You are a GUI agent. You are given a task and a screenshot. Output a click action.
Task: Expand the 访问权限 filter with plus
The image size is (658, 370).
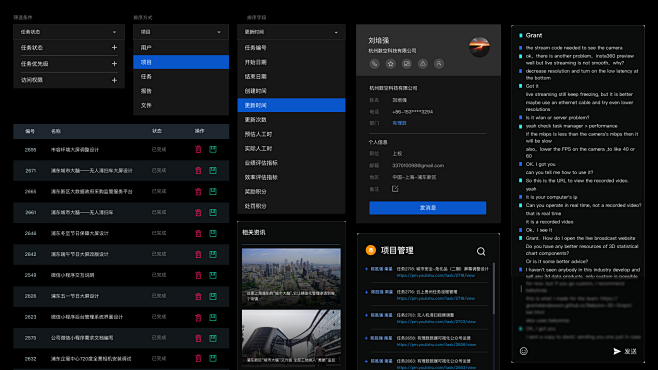click(x=114, y=80)
